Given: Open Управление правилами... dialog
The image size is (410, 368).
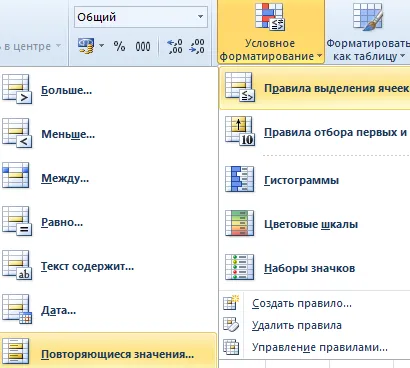Looking at the screenshot, I should pyautogui.click(x=314, y=347).
